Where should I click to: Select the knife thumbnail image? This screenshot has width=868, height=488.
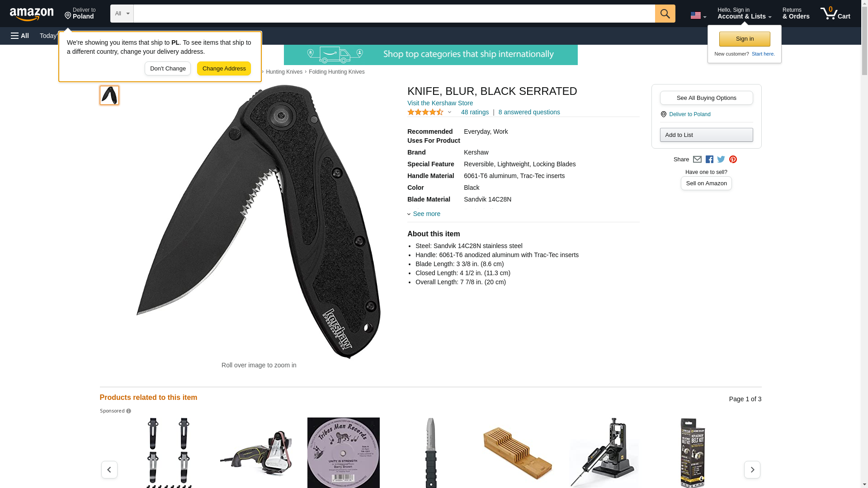[109, 95]
